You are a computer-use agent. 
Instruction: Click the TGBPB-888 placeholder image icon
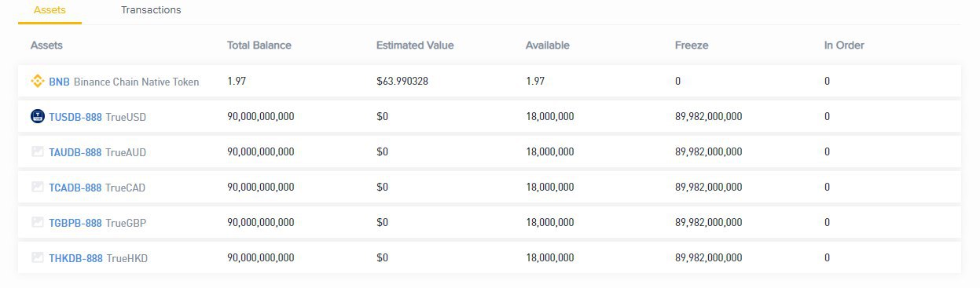click(37, 222)
